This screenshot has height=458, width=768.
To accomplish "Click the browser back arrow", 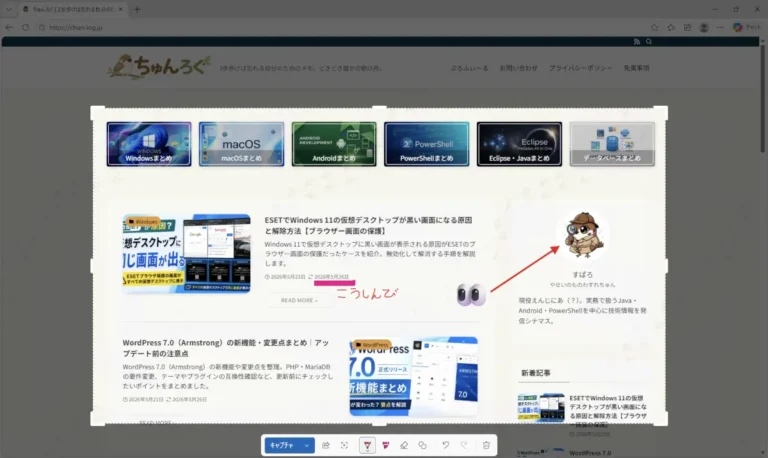I will tap(9, 27).
